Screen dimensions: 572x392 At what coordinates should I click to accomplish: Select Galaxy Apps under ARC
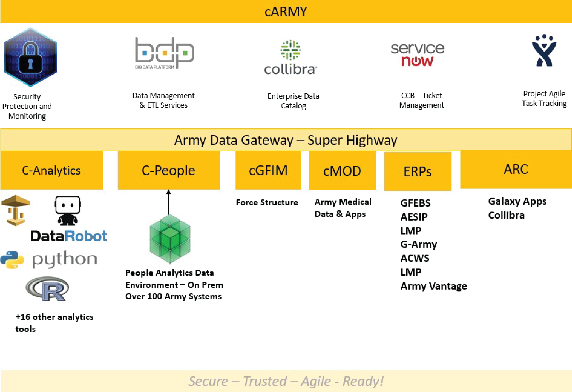point(517,201)
